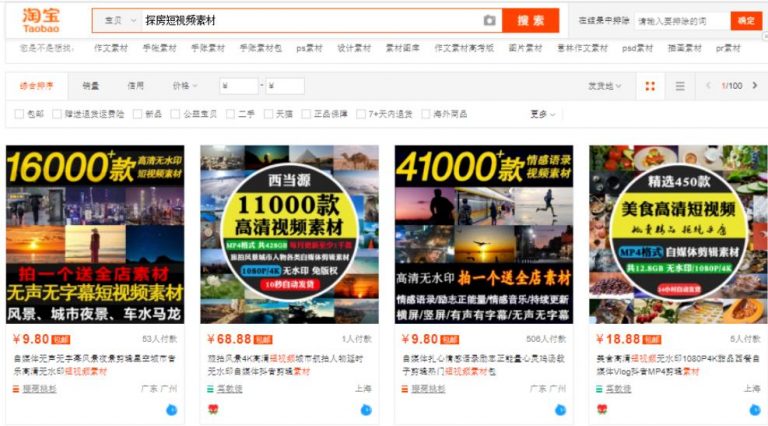The image size is (768, 426).
Task: Click chat icon on first product
Action: coord(172,409)
